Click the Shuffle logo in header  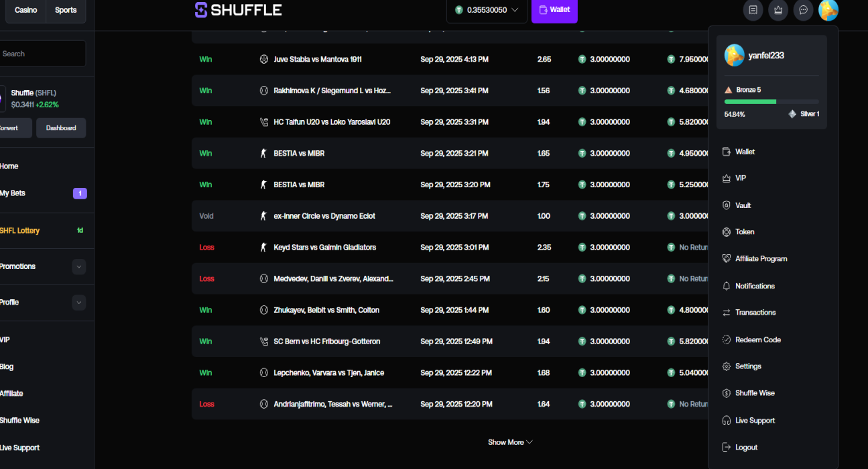238,9
